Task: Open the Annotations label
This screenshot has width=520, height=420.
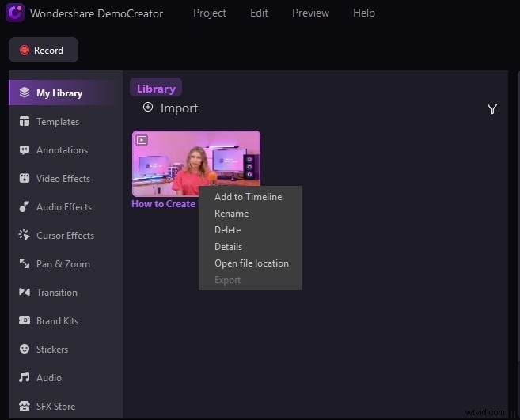Action: tap(62, 150)
